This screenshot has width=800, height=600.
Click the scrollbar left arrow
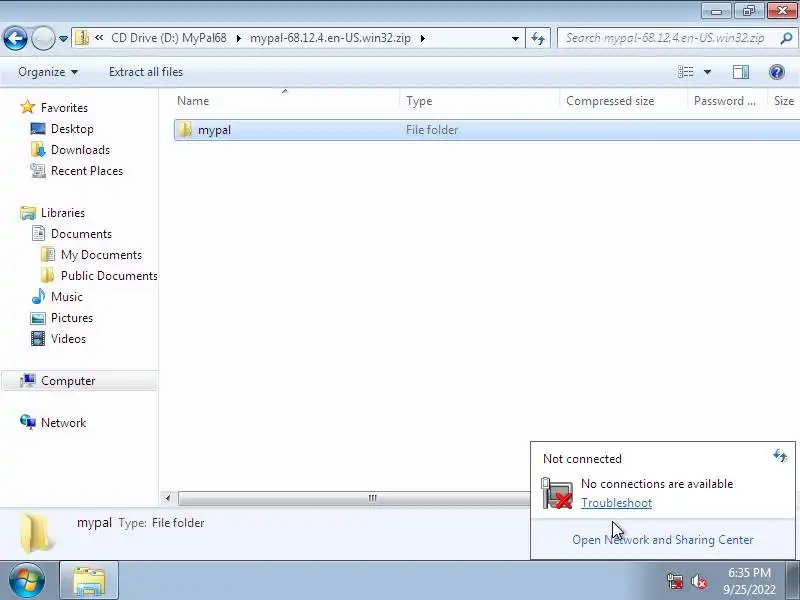167,498
